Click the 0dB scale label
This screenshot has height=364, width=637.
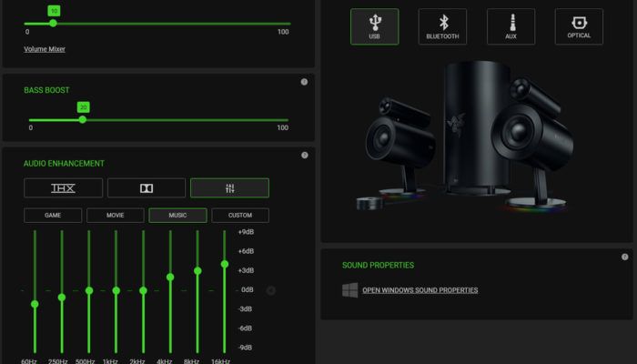(x=247, y=289)
